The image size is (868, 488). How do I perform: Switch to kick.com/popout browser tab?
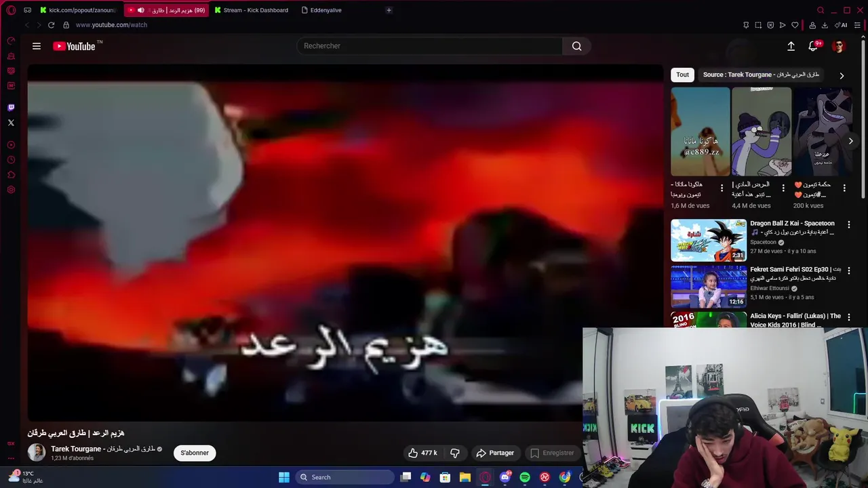coord(79,10)
